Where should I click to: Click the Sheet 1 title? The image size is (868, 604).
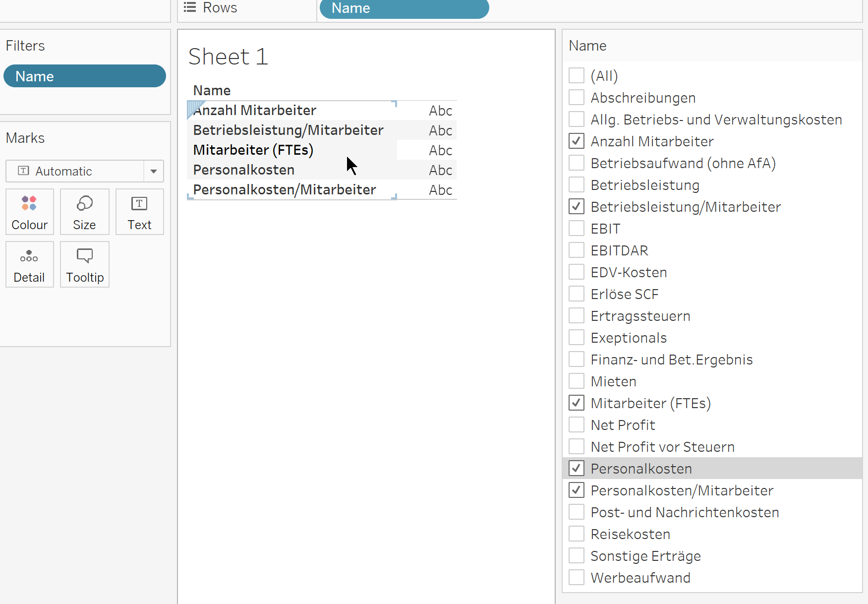228,57
